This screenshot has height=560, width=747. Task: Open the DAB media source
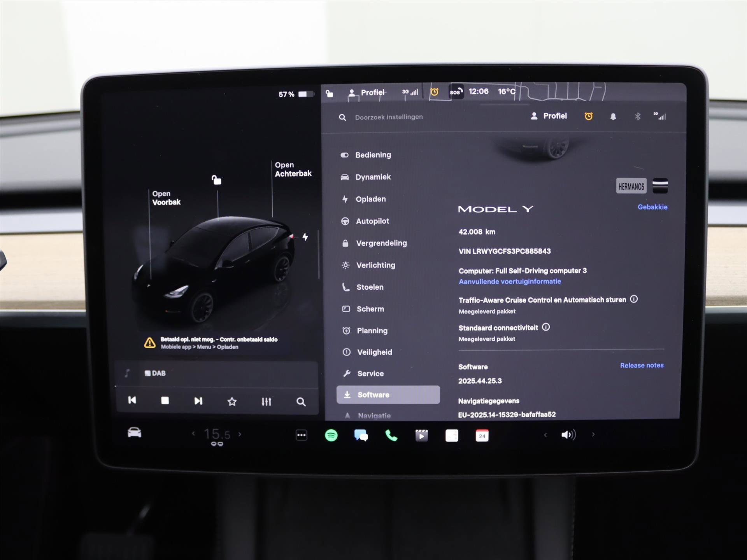click(155, 373)
